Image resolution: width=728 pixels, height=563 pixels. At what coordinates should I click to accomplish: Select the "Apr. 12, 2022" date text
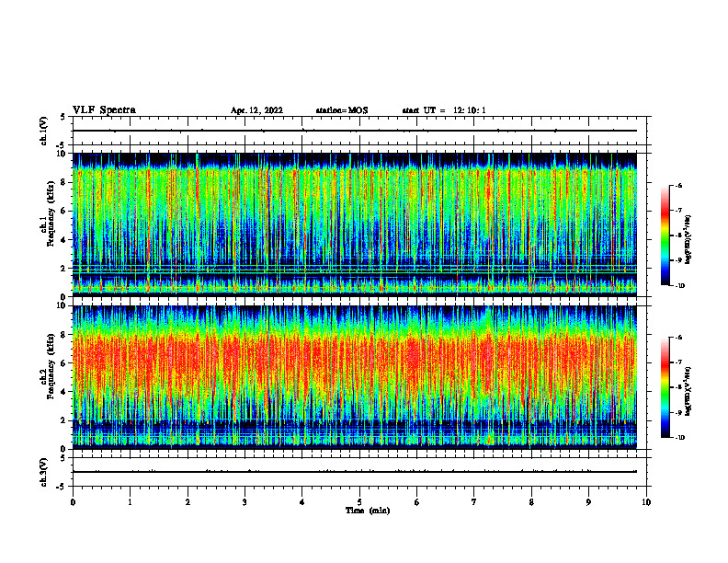tap(256, 110)
